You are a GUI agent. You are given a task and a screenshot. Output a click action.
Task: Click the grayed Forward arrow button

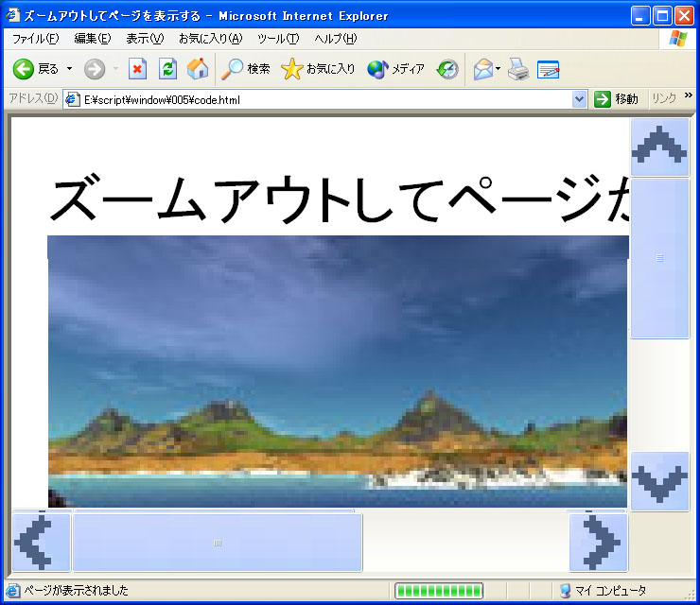coord(95,69)
